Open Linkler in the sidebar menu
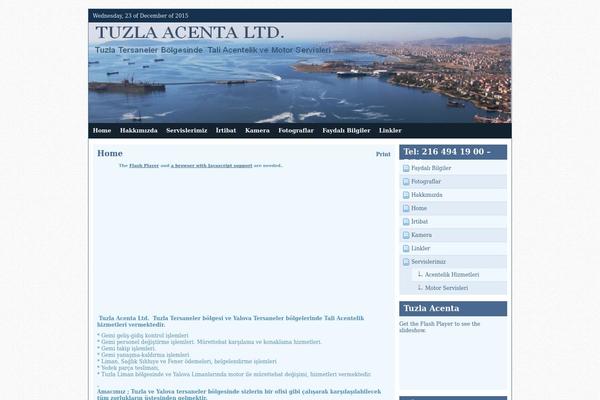Image resolution: width=600 pixels, height=400 pixels. coord(421,248)
